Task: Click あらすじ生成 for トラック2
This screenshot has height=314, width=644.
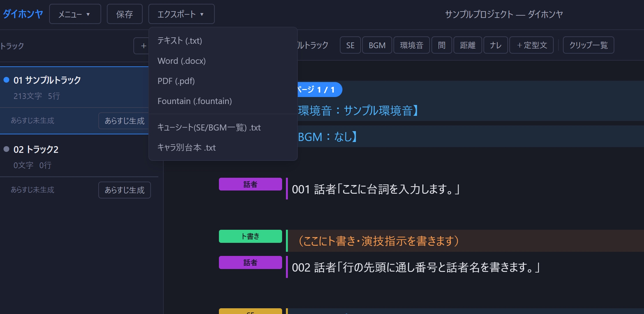Action: point(124,190)
